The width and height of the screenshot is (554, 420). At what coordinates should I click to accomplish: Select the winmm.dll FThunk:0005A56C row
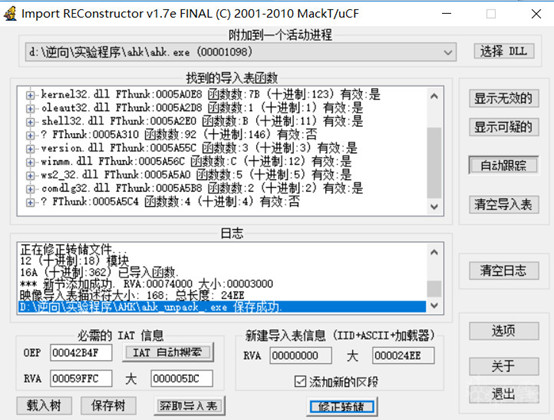coord(196,162)
